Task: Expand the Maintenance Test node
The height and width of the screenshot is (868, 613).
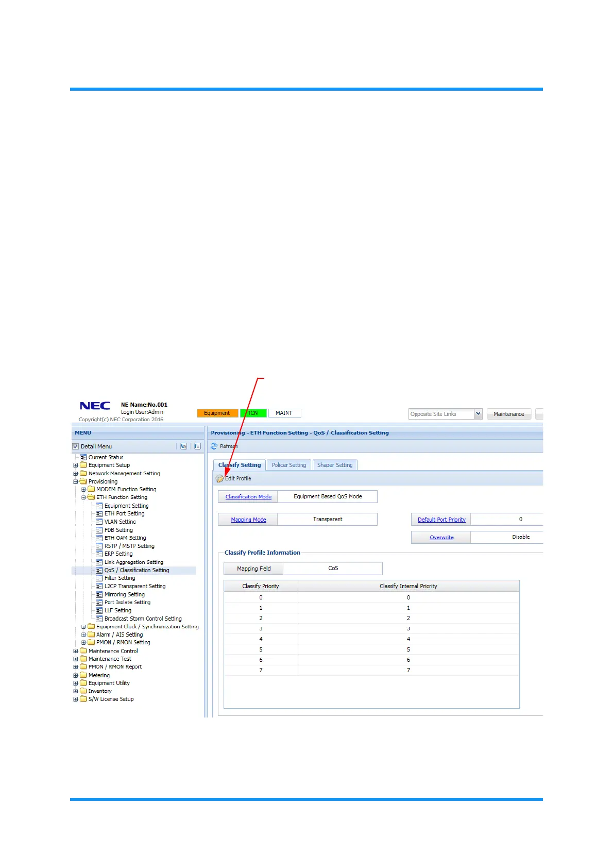Action: [75, 659]
